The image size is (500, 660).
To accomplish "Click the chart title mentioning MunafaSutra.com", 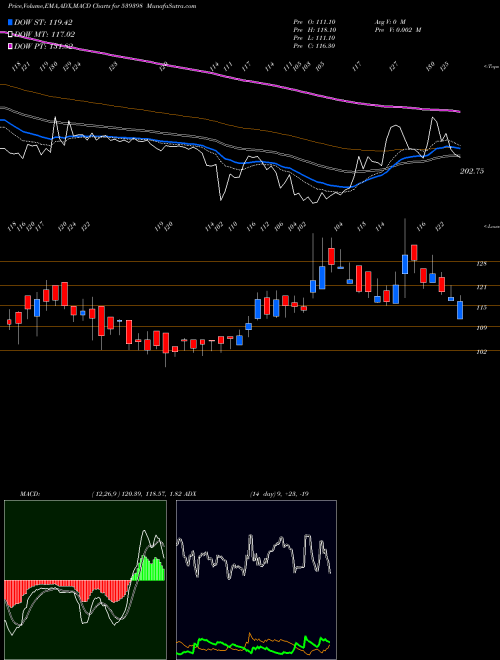I will 101,6.
